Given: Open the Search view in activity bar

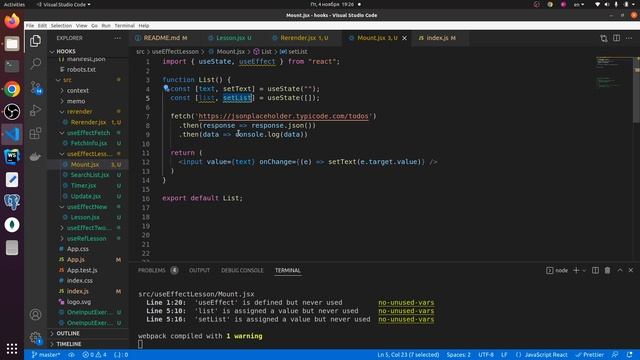Looking at the screenshot, I should [36, 63].
